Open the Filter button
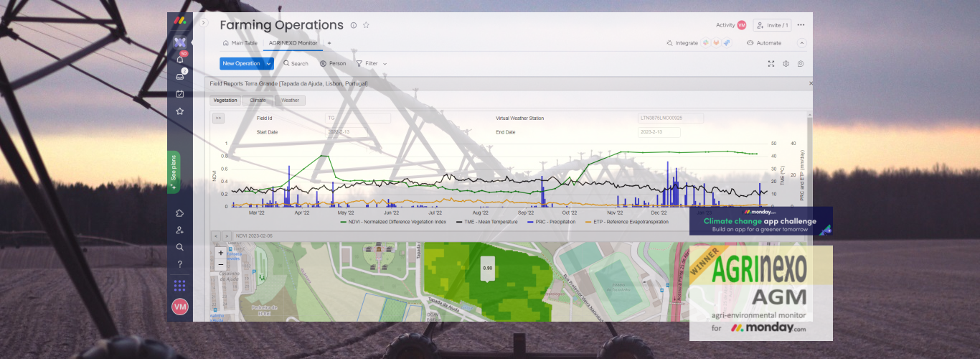 click(x=367, y=63)
